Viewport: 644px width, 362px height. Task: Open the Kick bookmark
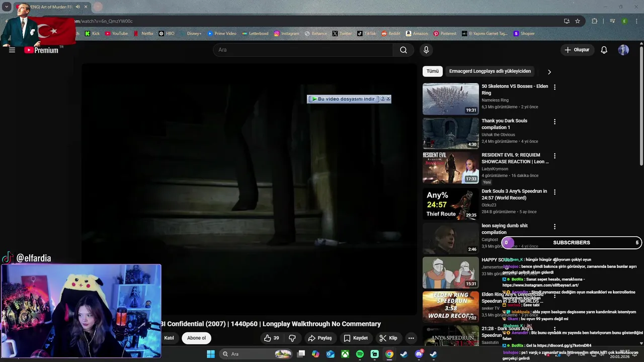(92, 34)
